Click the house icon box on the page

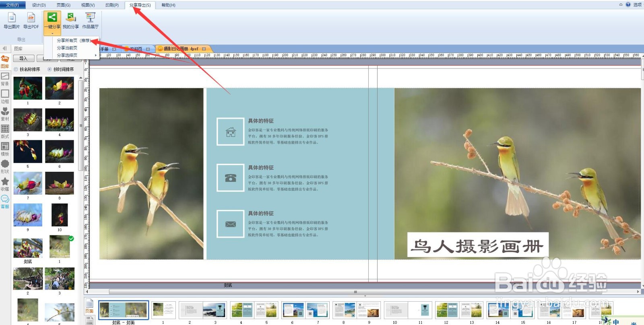coord(231,132)
